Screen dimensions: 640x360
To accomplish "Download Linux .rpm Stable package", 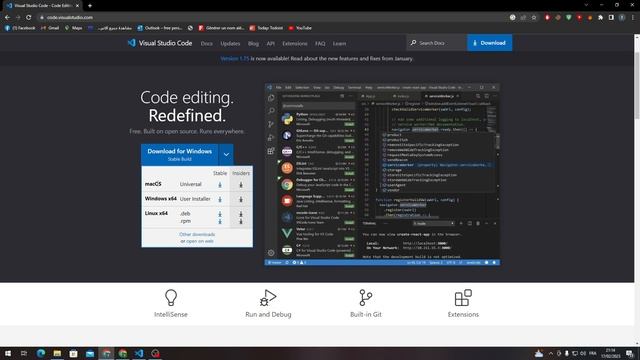I will (x=220, y=221).
